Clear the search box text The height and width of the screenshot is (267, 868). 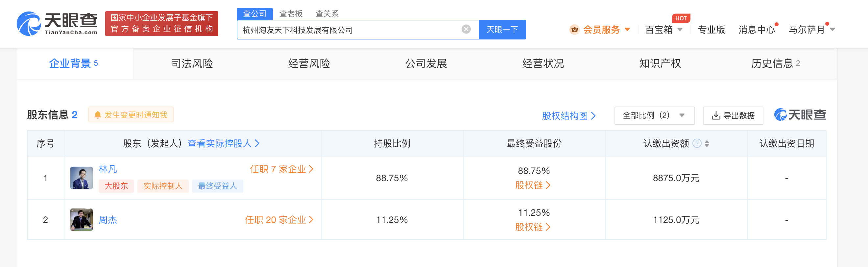pyautogui.click(x=466, y=29)
